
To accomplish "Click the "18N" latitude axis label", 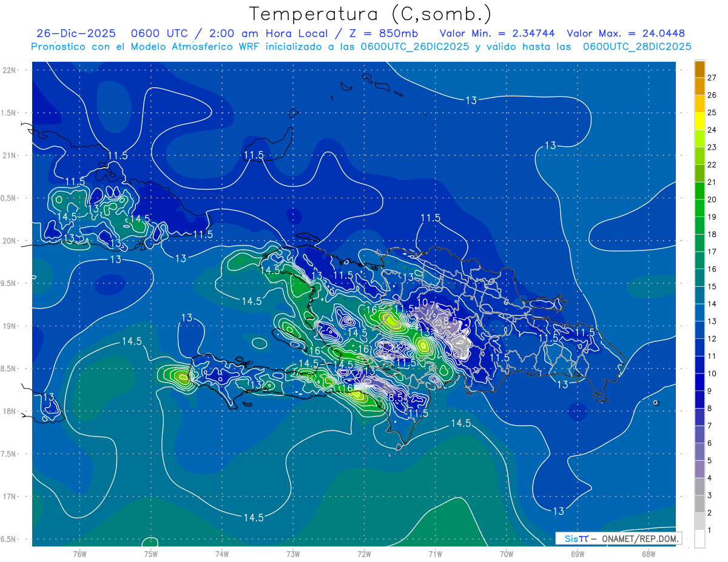I will coord(9,411).
